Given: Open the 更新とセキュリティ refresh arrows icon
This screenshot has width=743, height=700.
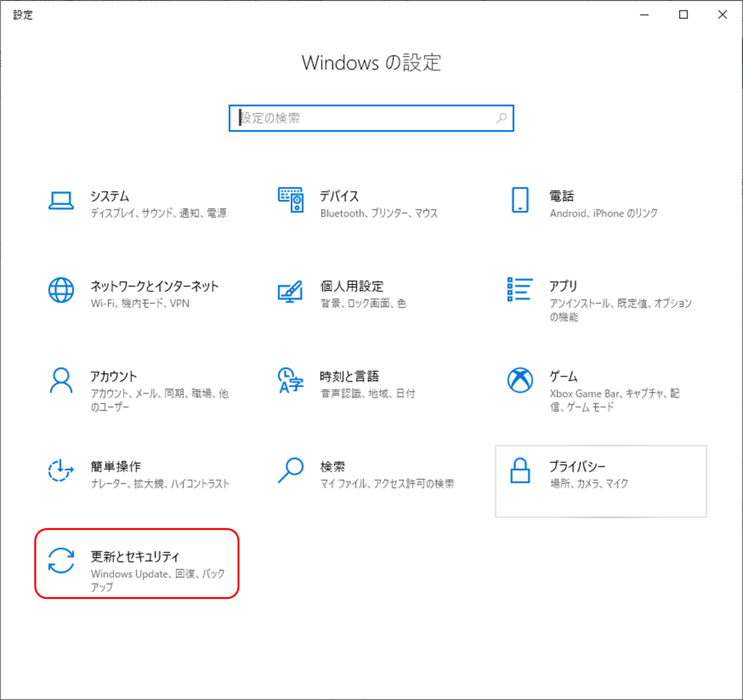Looking at the screenshot, I should (x=61, y=560).
